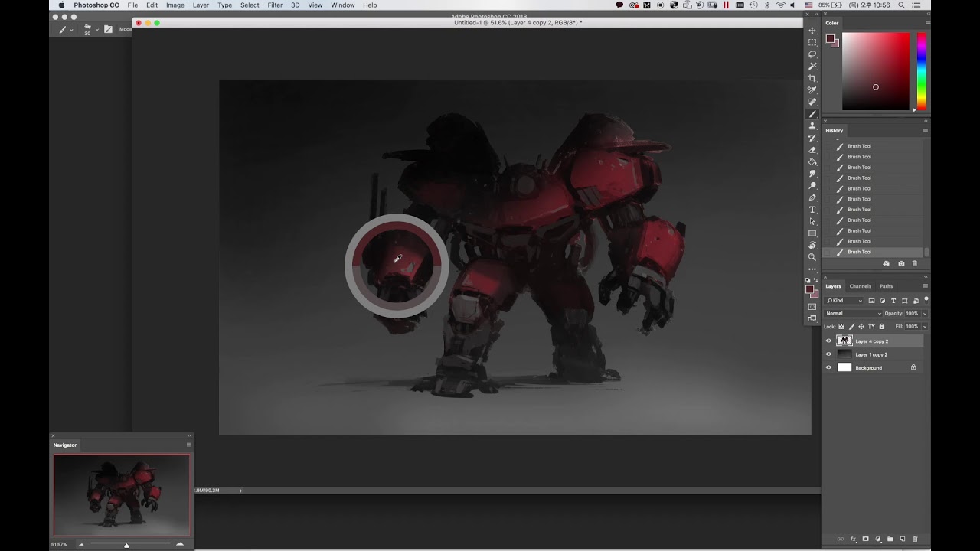Switch to the Paths tab
Screen dimensions: 980x551
(886, 286)
